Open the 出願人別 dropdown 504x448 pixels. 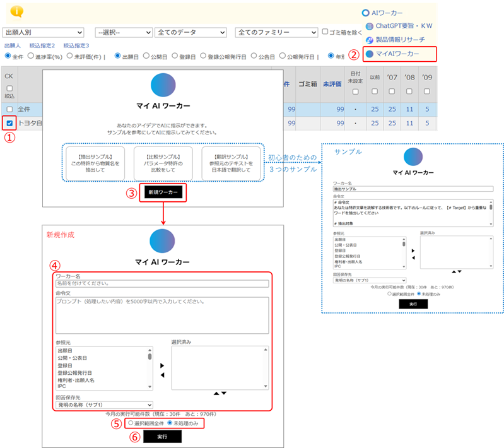[x=43, y=32]
